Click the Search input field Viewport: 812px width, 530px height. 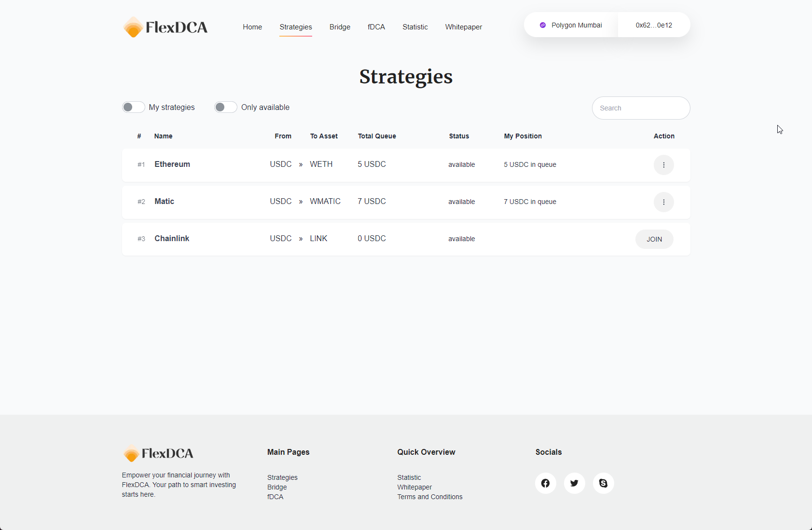(x=641, y=108)
